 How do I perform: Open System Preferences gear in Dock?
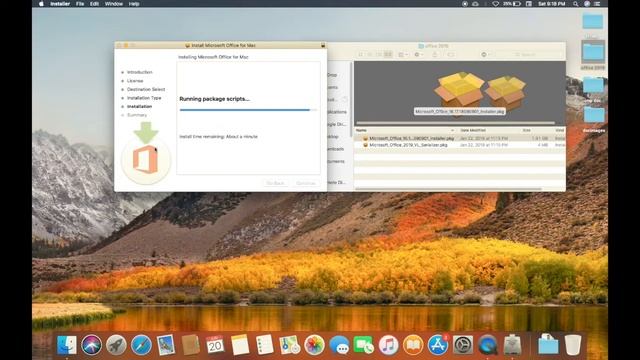point(463,345)
